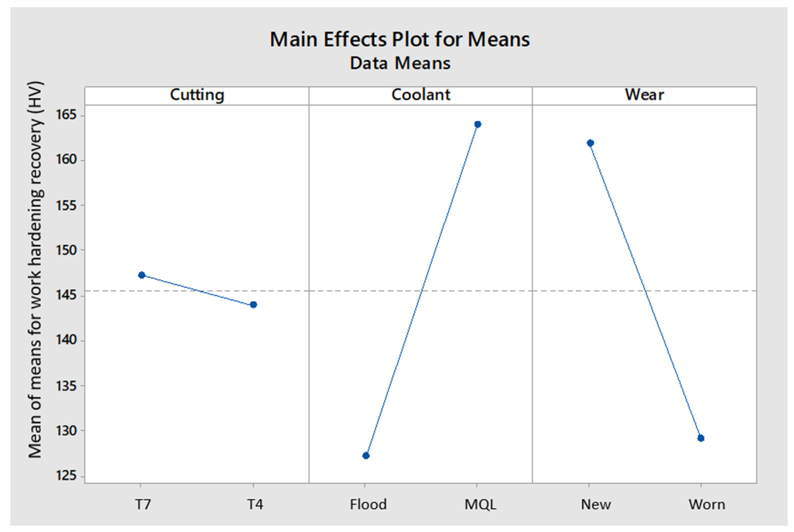
Task: Click the 'T7' x-axis label
Action: [143, 504]
